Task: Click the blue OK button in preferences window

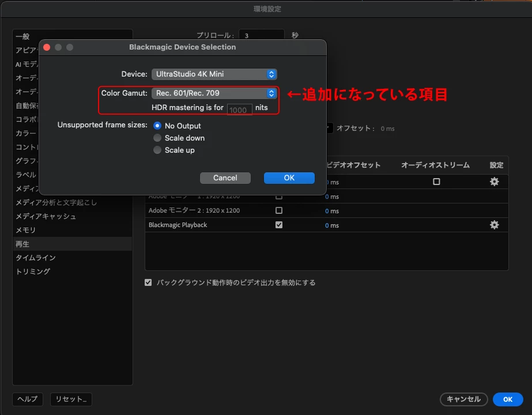Action: [x=508, y=399]
